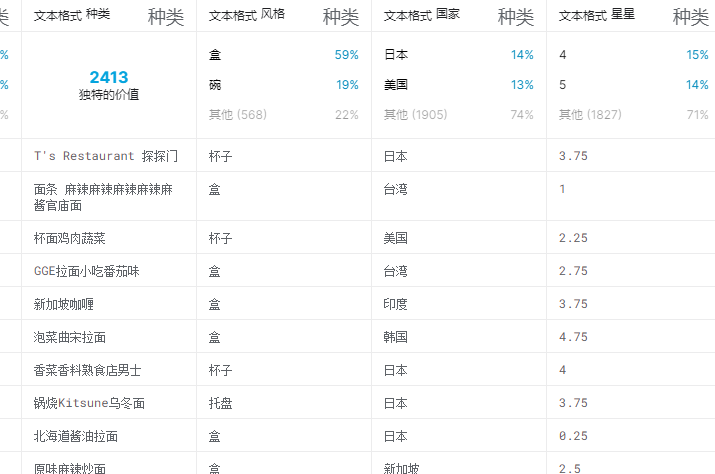Click 3.75 rating in 锅烧Kitsune乌冬面 row
The width and height of the screenshot is (715, 474).
coord(573,403)
